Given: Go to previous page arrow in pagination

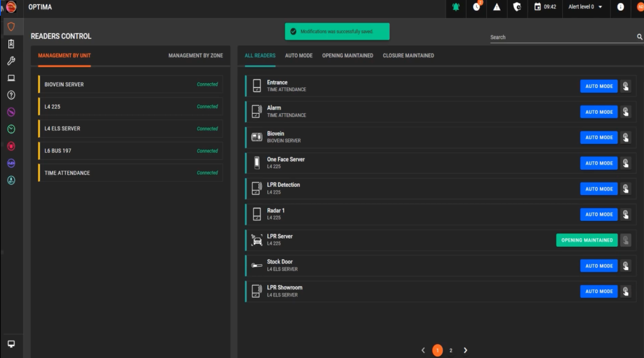Looking at the screenshot, I should [x=423, y=350].
